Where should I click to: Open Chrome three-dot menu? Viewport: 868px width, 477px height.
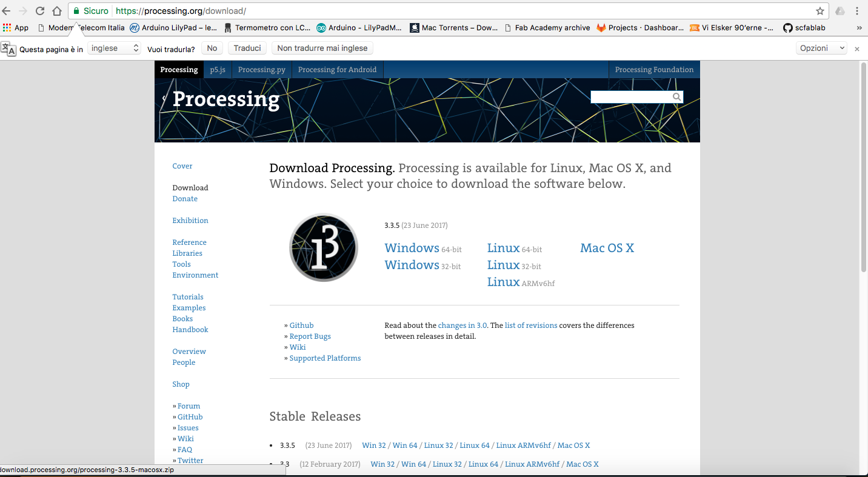pos(857,11)
